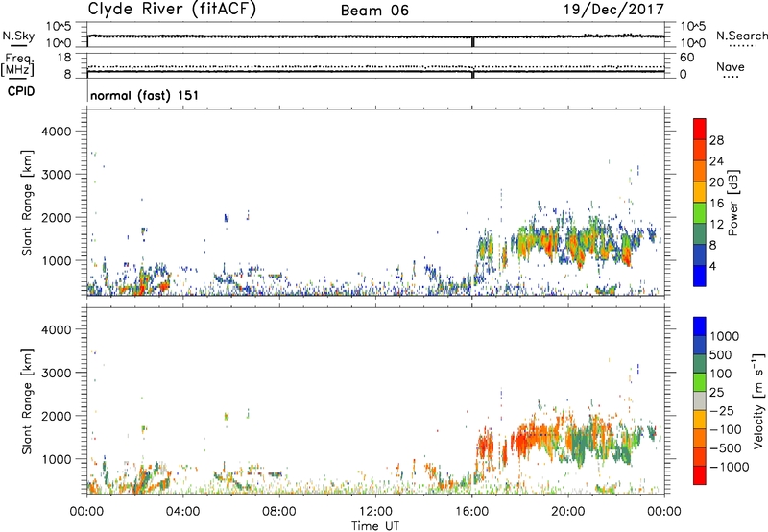The height and width of the screenshot is (532, 768).
Task: Click the 'Time UT' axis label
Action: pyautogui.click(x=375, y=526)
